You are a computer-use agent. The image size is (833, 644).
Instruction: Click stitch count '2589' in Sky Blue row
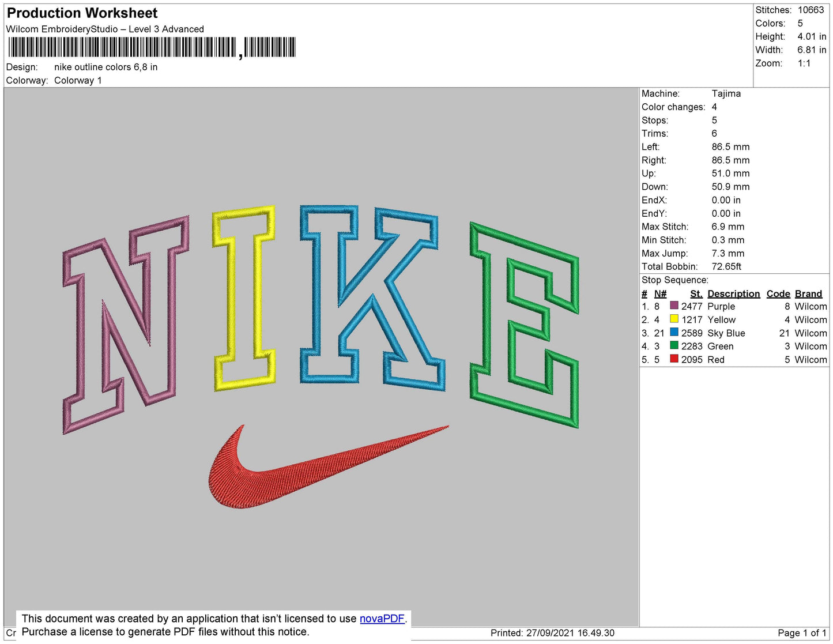pyautogui.click(x=692, y=333)
